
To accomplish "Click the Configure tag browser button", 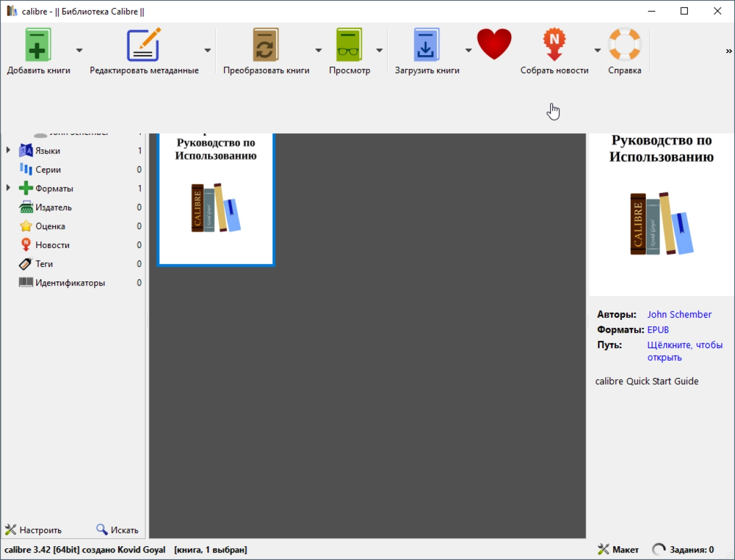I will pyautogui.click(x=33, y=530).
